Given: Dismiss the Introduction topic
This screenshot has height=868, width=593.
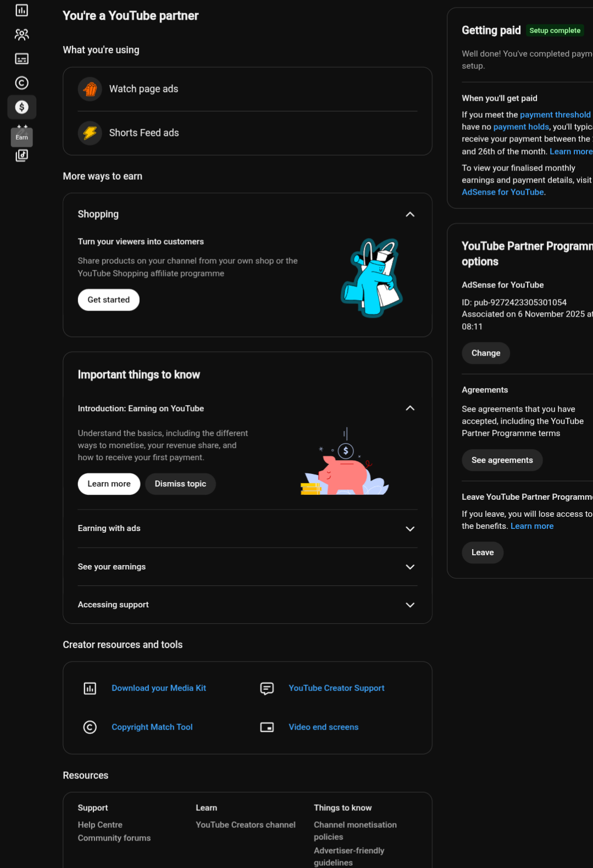Looking at the screenshot, I should coord(180,484).
